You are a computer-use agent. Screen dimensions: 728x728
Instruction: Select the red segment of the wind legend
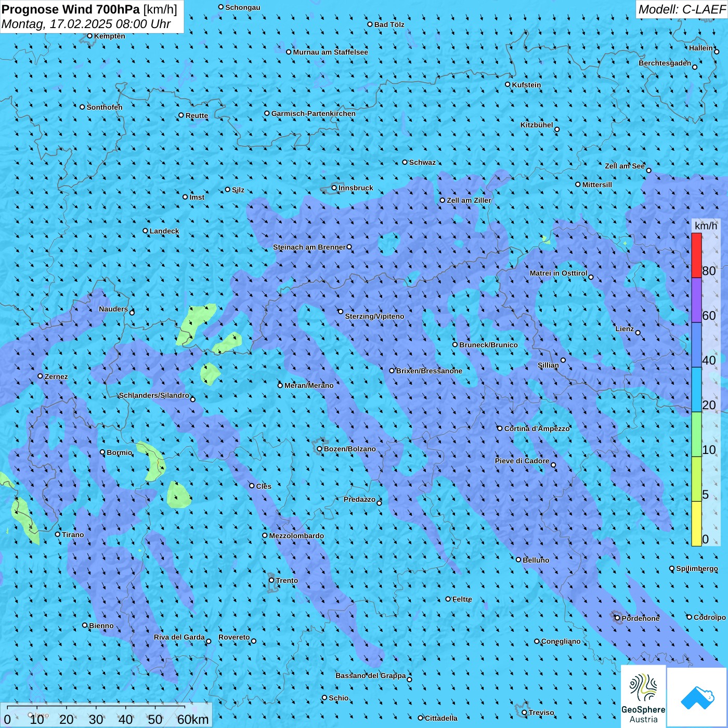[x=696, y=255]
